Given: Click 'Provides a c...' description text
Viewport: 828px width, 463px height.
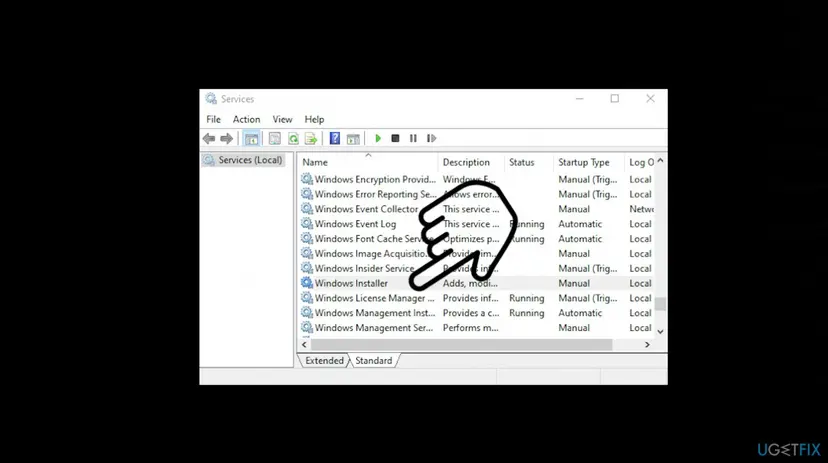Looking at the screenshot, I should pos(471,313).
